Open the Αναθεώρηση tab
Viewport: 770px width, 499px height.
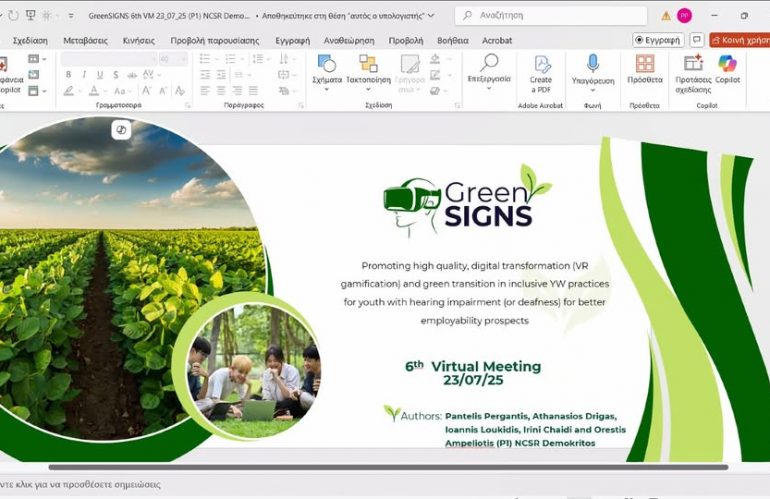(x=349, y=40)
